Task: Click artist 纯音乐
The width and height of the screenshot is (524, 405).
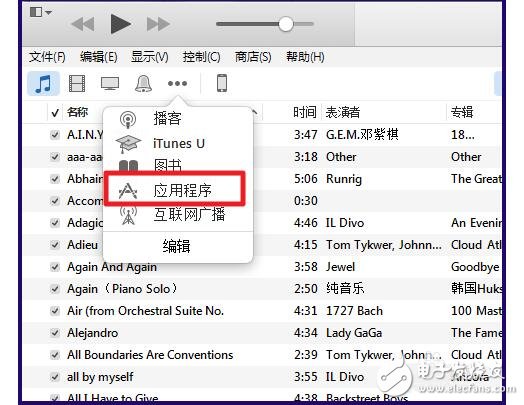Action: 345,289
